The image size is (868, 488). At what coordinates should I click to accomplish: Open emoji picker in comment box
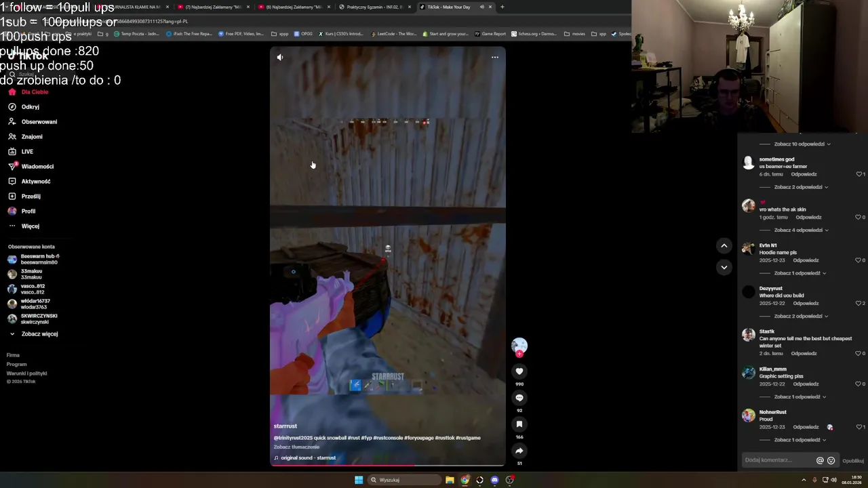click(x=831, y=461)
